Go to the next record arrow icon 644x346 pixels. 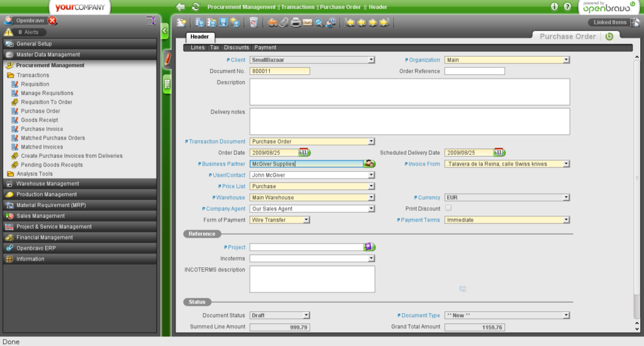pos(372,23)
